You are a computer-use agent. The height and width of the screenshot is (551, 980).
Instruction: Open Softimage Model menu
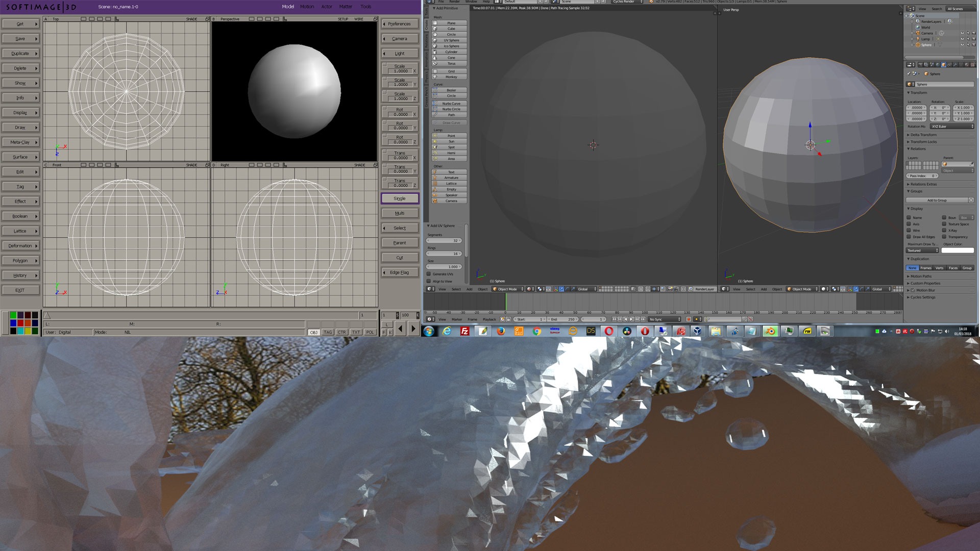pyautogui.click(x=288, y=7)
